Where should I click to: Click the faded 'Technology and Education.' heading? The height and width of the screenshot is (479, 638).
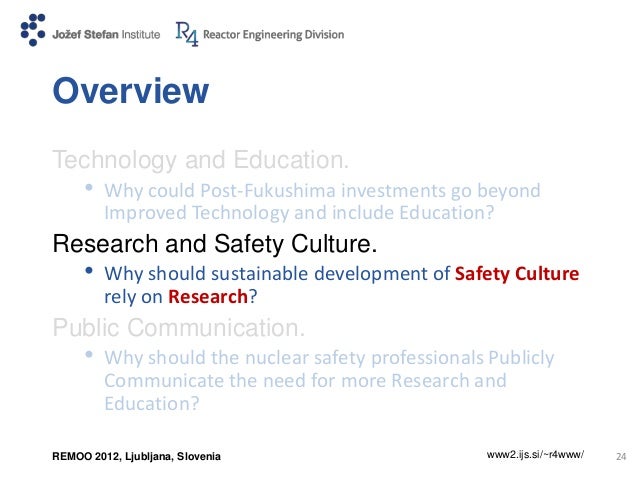click(x=201, y=160)
